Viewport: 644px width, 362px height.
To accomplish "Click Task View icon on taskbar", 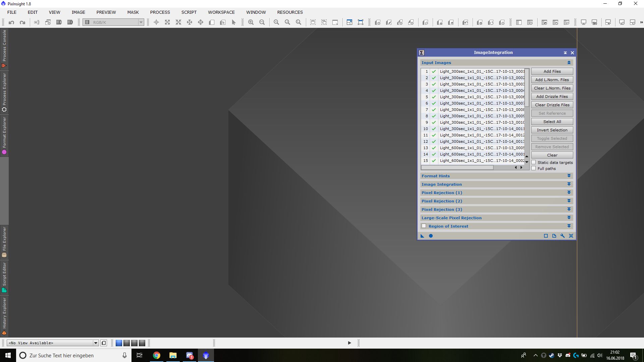I will 140,355.
